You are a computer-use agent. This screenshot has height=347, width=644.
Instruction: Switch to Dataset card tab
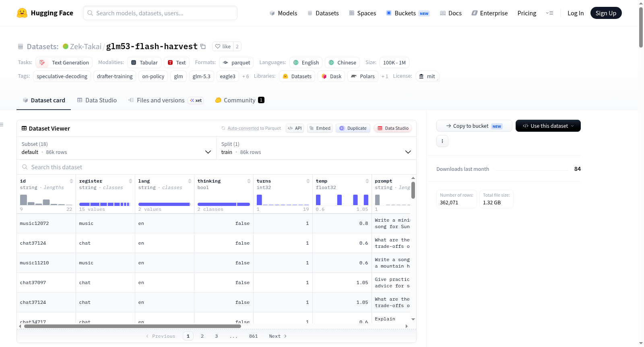[x=44, y=100]
